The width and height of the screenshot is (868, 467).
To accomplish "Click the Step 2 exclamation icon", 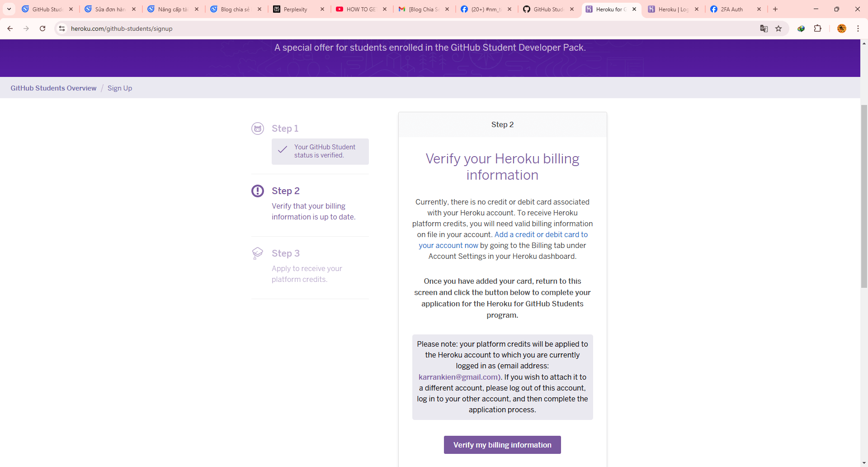I will [258, 191].
